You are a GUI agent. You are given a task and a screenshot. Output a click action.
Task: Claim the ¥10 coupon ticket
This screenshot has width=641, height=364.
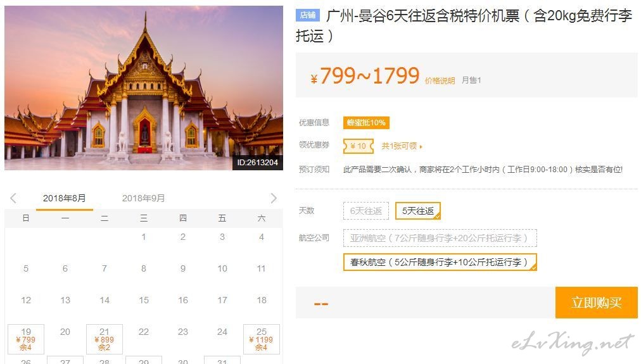pyautogui.click(x=359, y=146)
